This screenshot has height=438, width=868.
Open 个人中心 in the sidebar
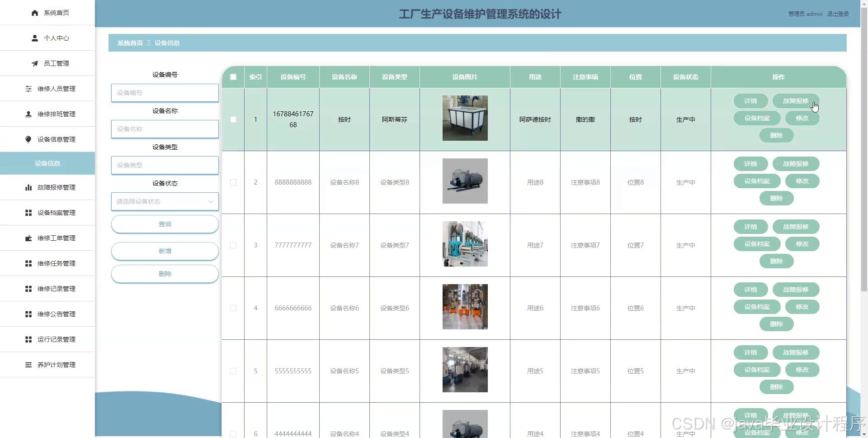[x=47, y=38]
